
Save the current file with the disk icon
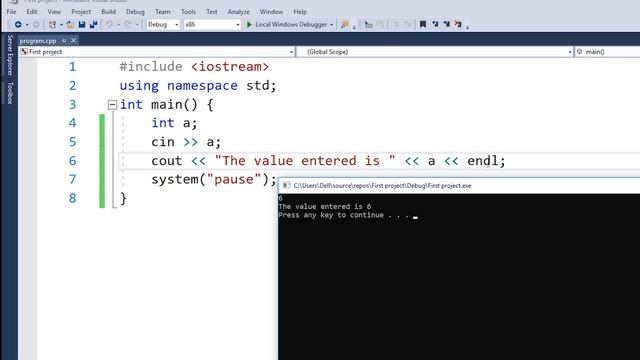click(82, 24)
